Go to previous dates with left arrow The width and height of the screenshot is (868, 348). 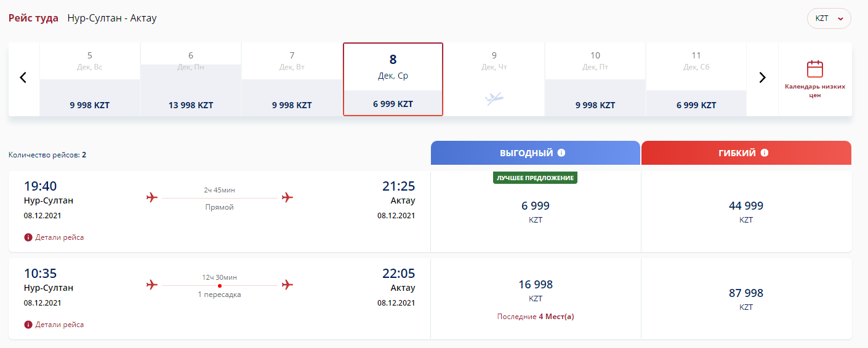[x=23, y=78]
